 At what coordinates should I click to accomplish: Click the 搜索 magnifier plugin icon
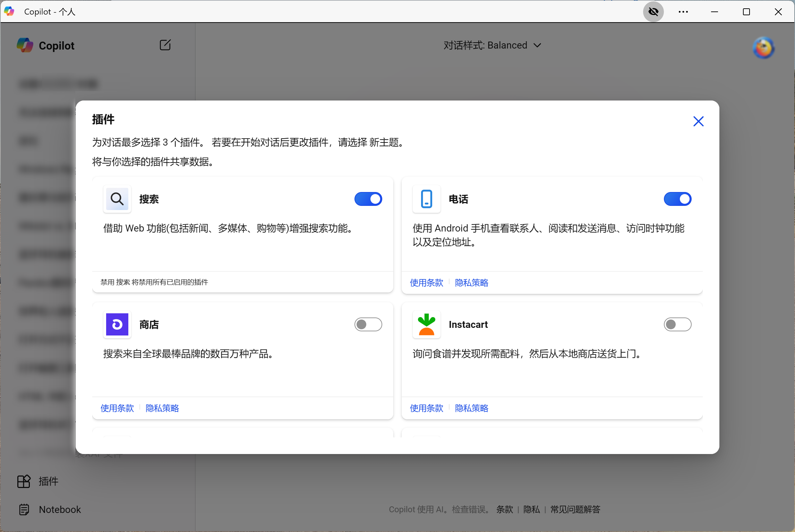[x=117, y=199]
